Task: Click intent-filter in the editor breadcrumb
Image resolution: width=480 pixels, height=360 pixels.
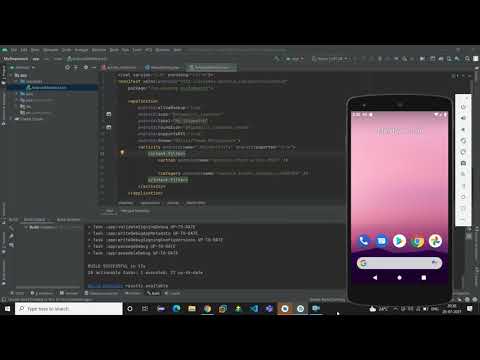Action: [x=196, y=203]
